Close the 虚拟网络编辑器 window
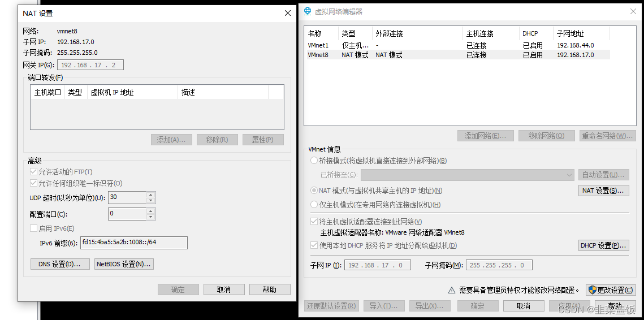644x320 pixels. point(633,11)
